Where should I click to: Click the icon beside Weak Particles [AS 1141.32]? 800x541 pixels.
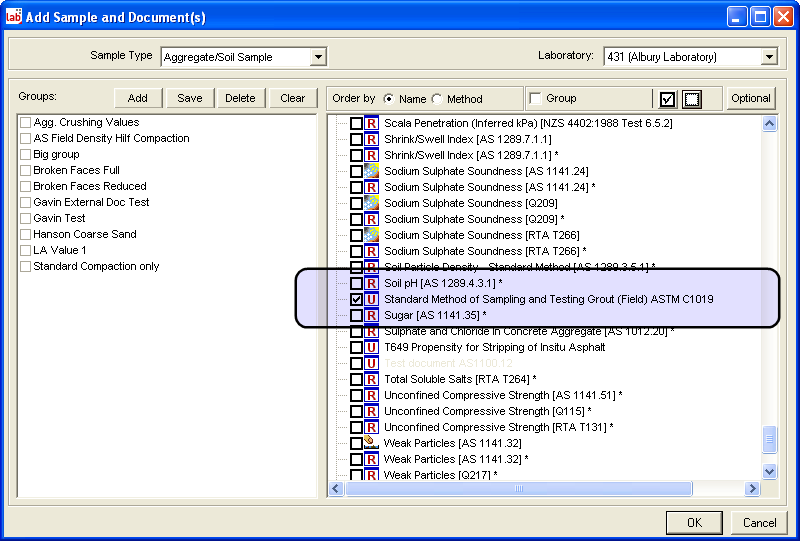coord(371,442)
